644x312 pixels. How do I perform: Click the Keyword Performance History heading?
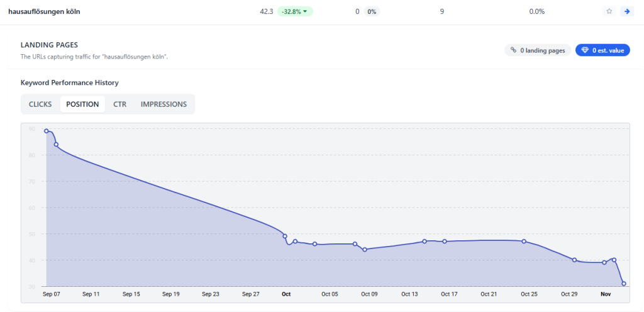pyautogui.click(x=69, y=82)
